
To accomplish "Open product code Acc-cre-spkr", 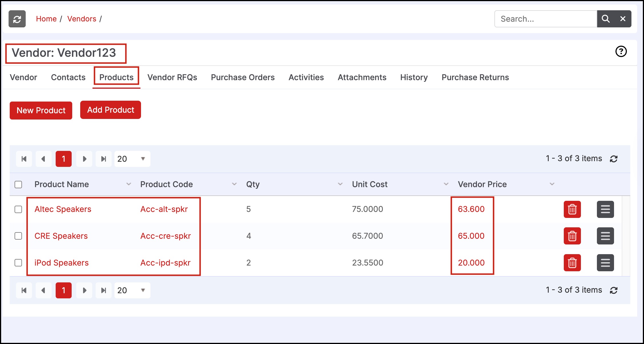I will (166, 236).
